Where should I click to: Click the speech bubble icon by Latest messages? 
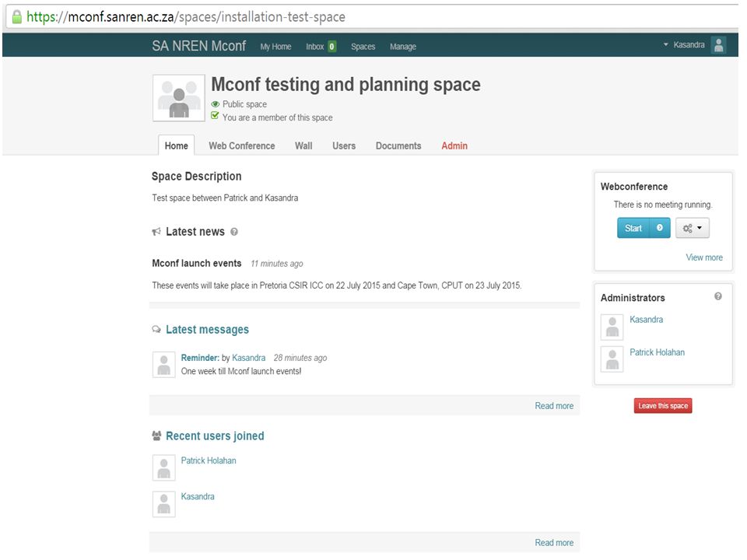click(x=156, y=330)
